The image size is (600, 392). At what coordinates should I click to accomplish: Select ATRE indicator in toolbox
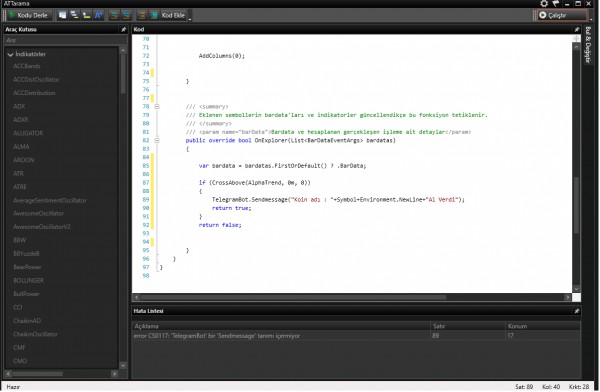coord(20,186)
